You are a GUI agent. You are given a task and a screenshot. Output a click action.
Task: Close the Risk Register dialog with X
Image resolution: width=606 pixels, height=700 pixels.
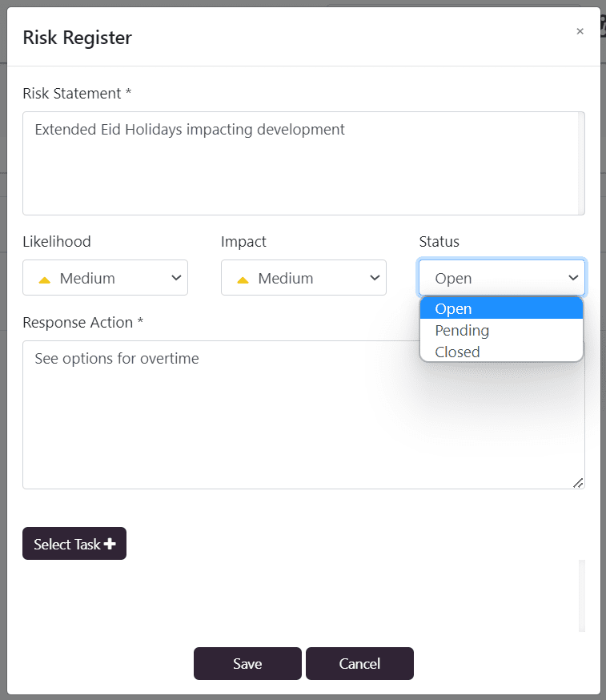pyautogui.click(x=580, y=31)
